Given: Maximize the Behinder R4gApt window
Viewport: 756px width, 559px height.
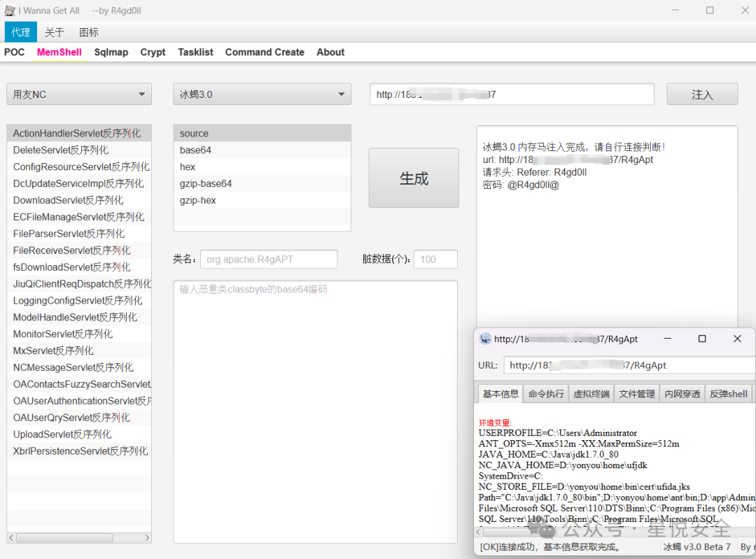Looking at the screenshot, I should click(x=702, y=339).
